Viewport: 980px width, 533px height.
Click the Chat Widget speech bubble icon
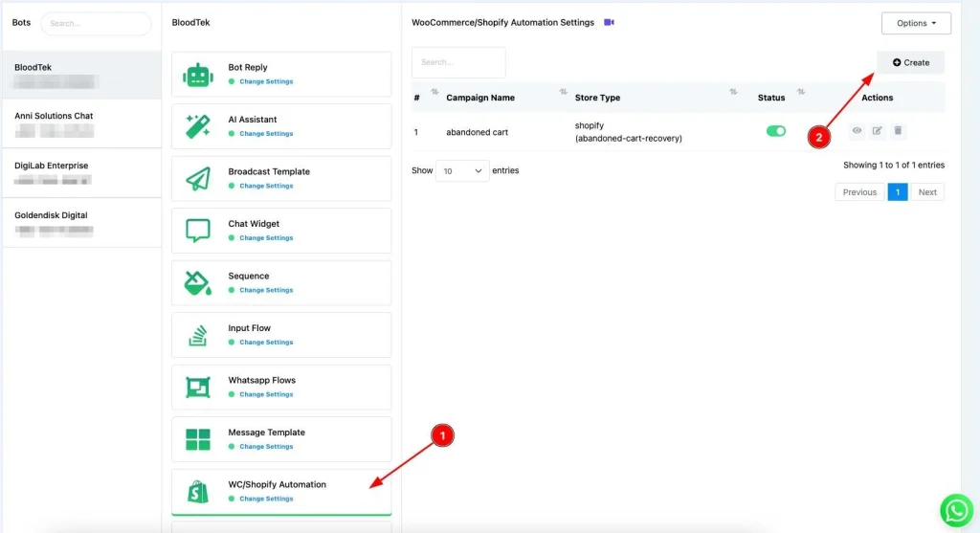pos(197,231)
